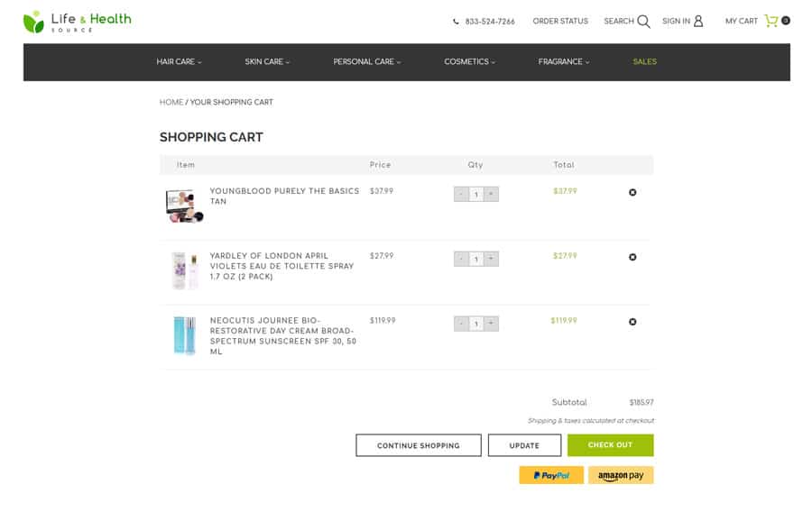This screenshot has width=812, height=512.
Task: Increase quantity of Neocutis Journee day cream
Action: coord(491,324)
